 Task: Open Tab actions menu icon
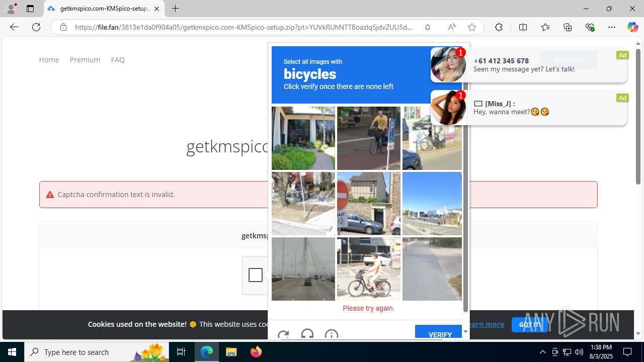pyautogui.click(x=30, y=9)
